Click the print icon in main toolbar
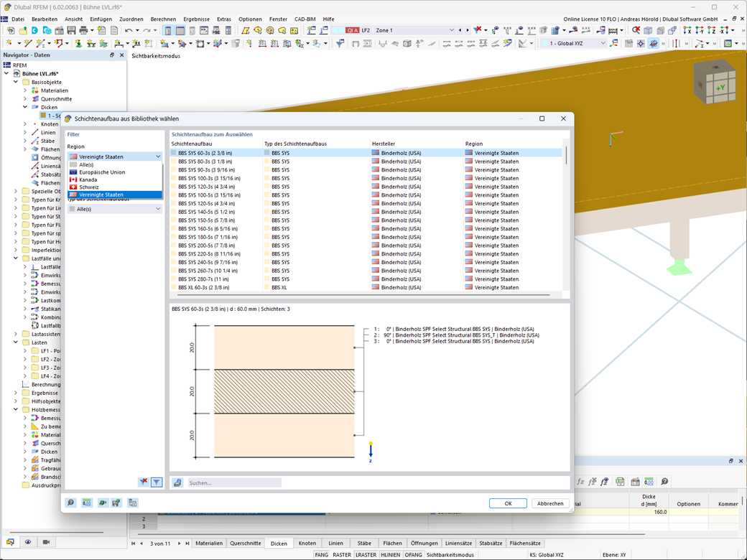The width and height of the screenshot is (747, 560). 83,31
